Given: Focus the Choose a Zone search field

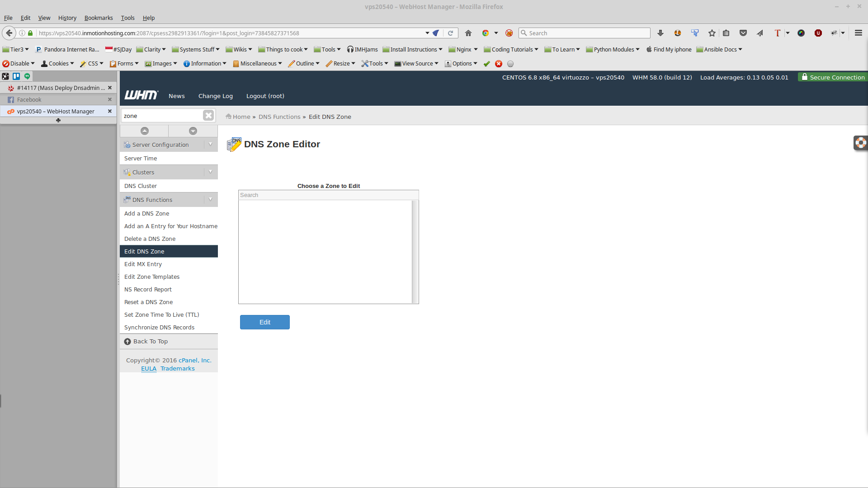Looking at the screenshot, I should click(328, 195).
